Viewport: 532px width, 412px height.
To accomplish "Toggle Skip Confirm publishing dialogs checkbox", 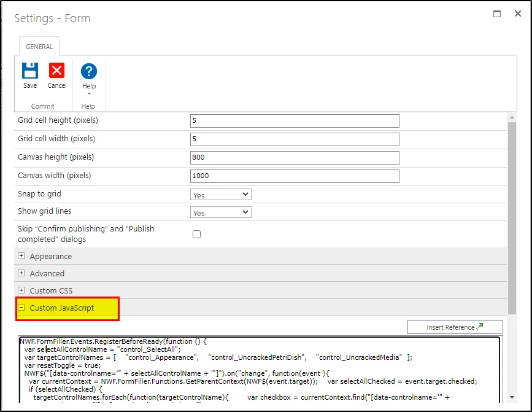I will pos(196,234).
